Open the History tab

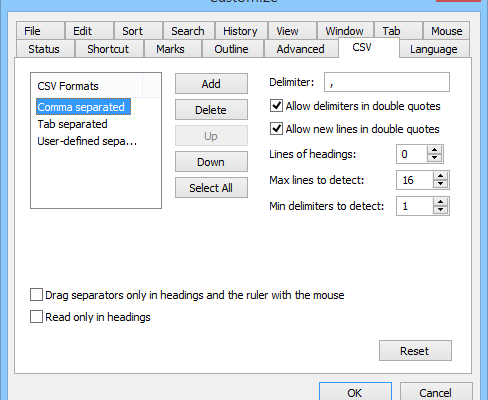(240, 31)
